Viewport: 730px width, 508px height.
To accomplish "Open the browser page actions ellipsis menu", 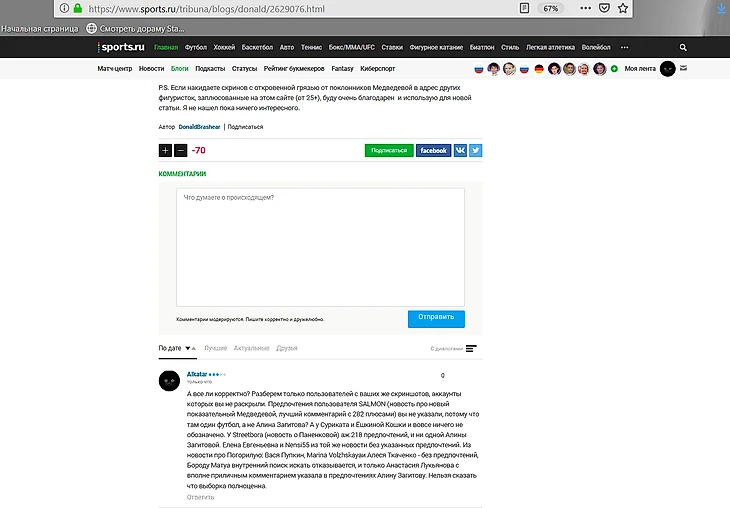I will (x=585, y=8).
